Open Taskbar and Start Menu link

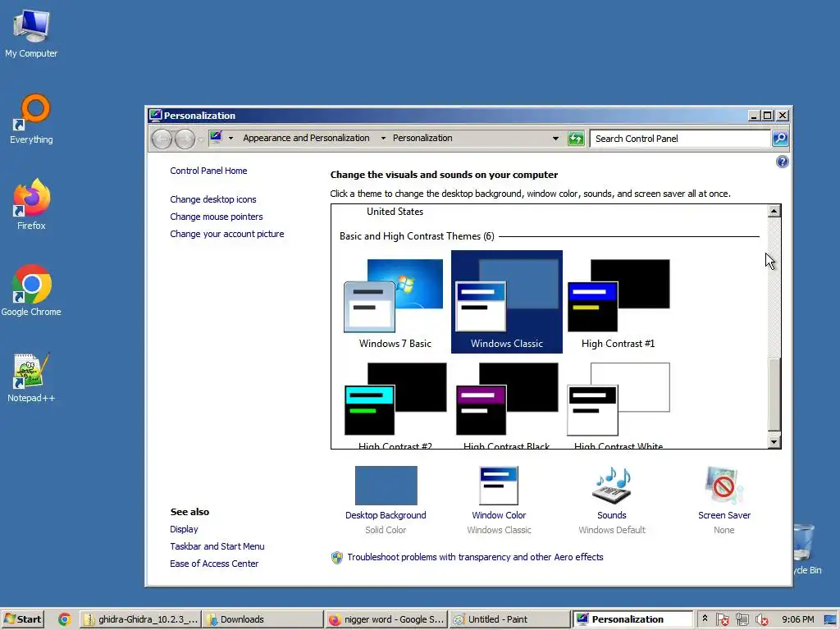[x=217, y=546]
